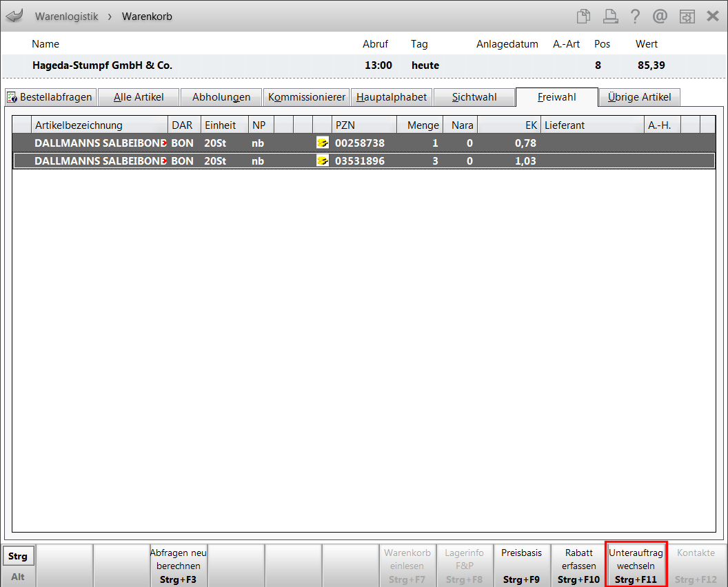Switch to the Abholungen tab
Viewport: 728px width, 587px height.
tap(221, 97)
